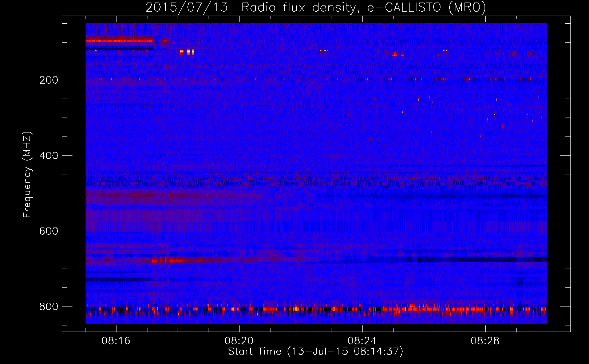Click the 200 frequency tick label
The width and height of the screenshot is (589, 364).
tap(49, 80)
